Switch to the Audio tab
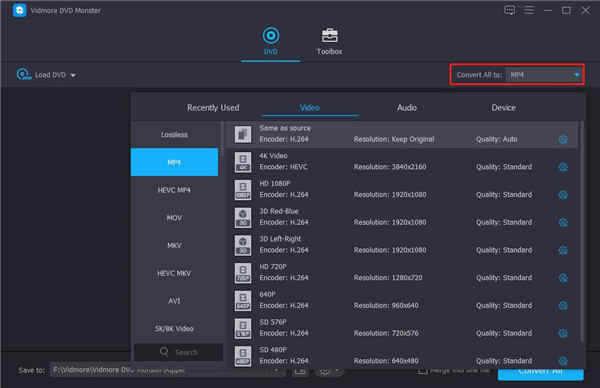600x388 pixels. click(x=407, y=108)
